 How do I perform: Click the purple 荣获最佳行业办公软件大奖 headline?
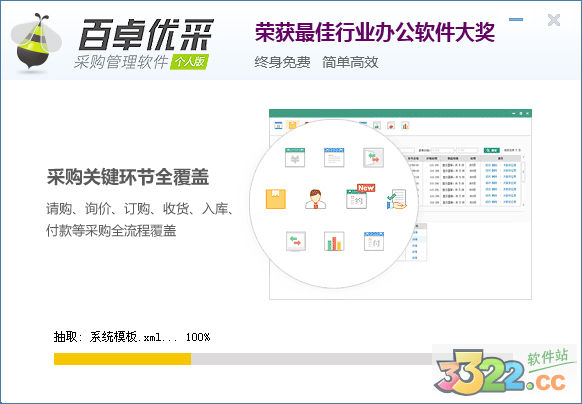coord(375,32)
